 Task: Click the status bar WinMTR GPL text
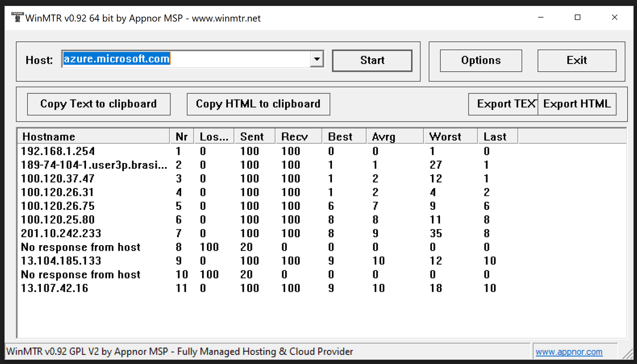point(180,352)
